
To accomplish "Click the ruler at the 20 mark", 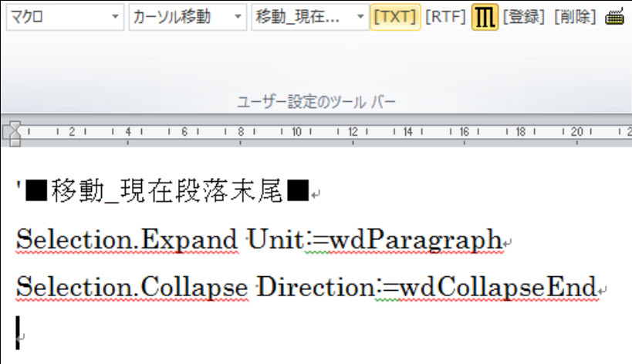I will tap(577, 132).
